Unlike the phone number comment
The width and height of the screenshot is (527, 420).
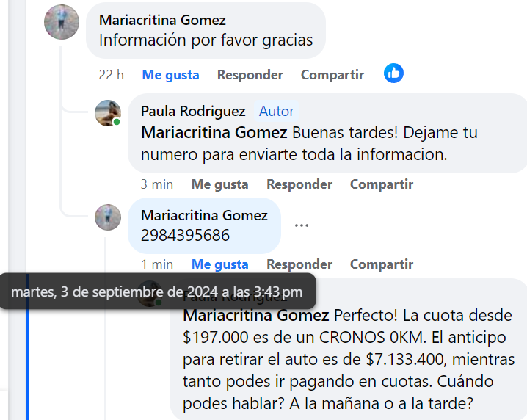tap(219, 264)
